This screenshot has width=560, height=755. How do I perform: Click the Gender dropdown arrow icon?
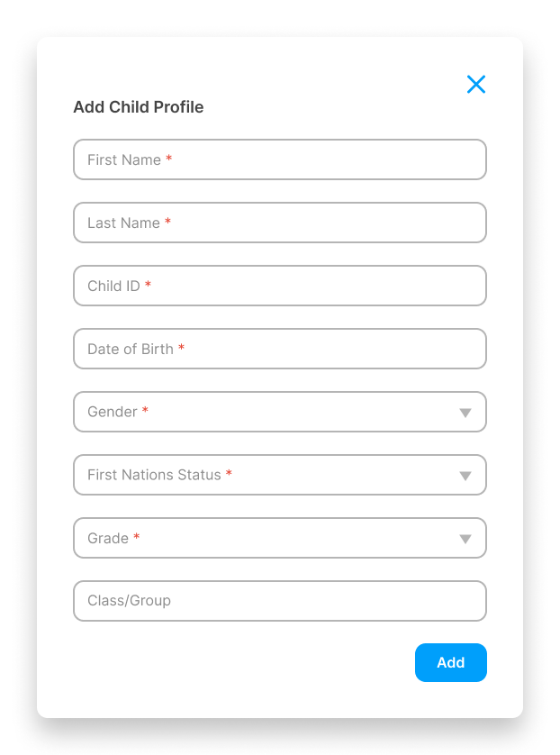pos(465,412)
